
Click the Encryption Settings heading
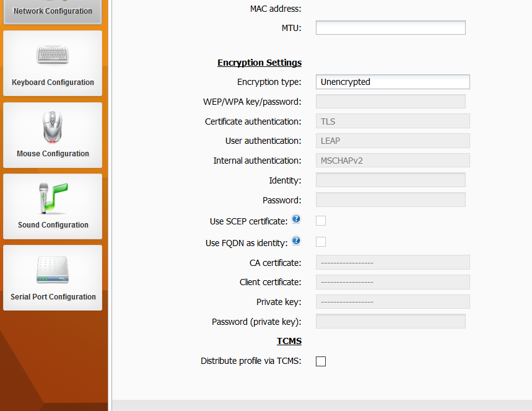pyautogui.click(x=259, y=63)
